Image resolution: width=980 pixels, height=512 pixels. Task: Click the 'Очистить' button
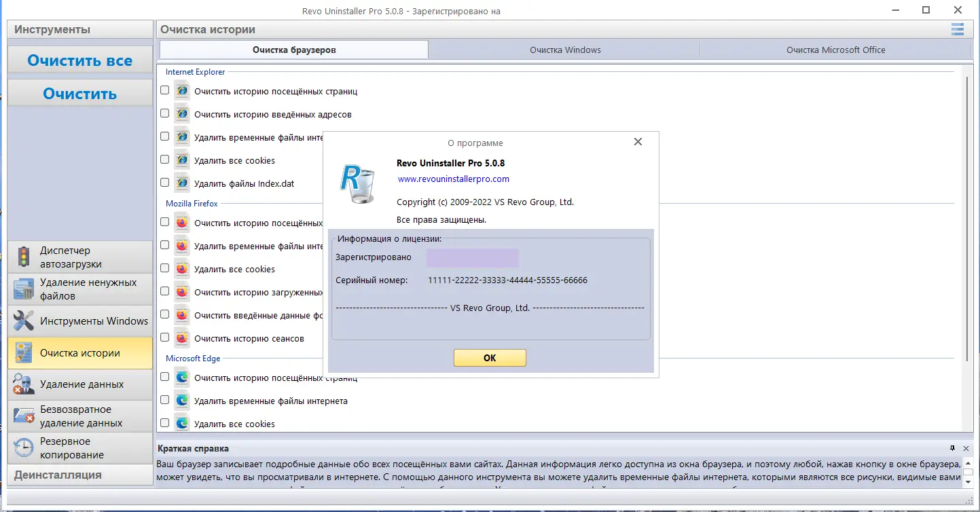80,94
